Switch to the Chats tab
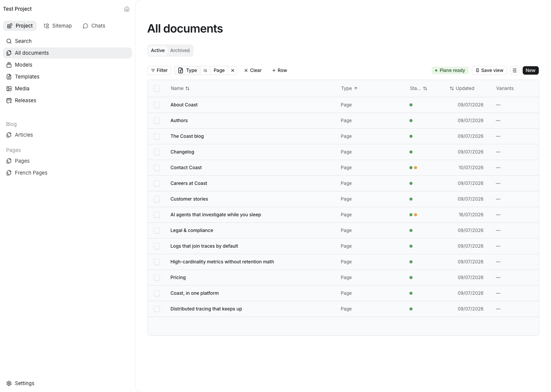551x392 pixels. (x=94, y=26)
